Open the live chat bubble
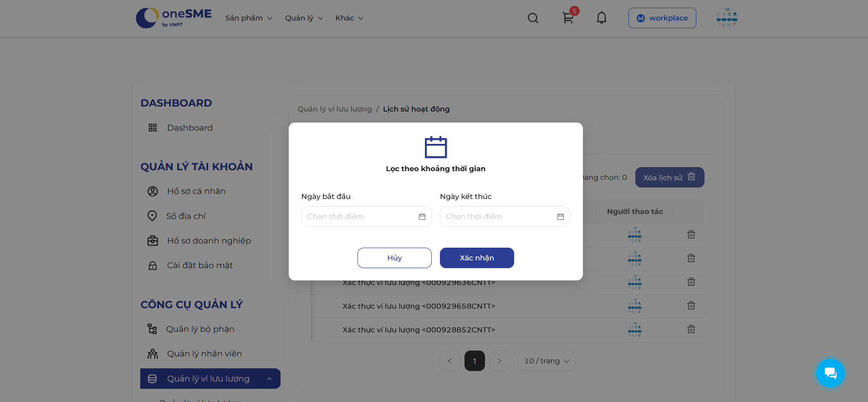This screenshot has width=868, height=402. click(830, 373)
